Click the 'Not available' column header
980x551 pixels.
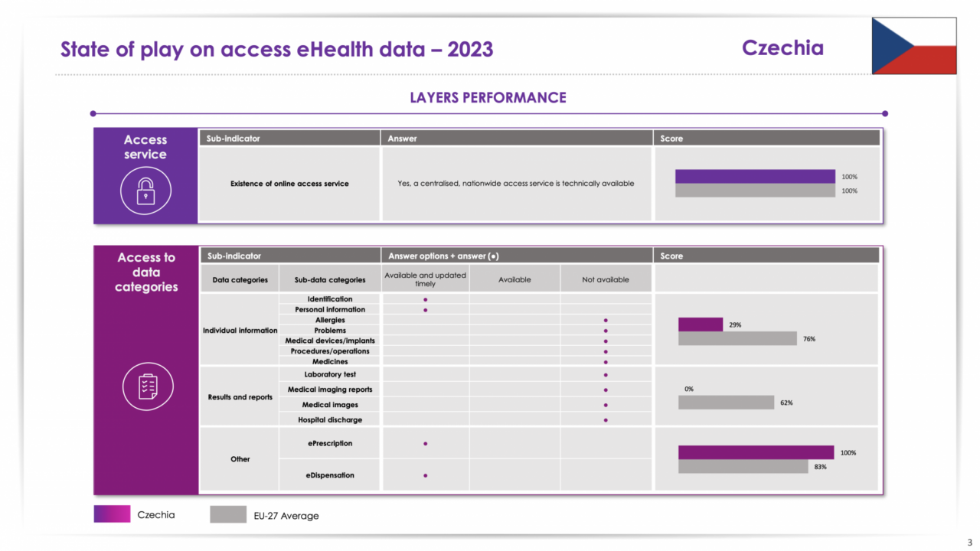pos(606,280)
